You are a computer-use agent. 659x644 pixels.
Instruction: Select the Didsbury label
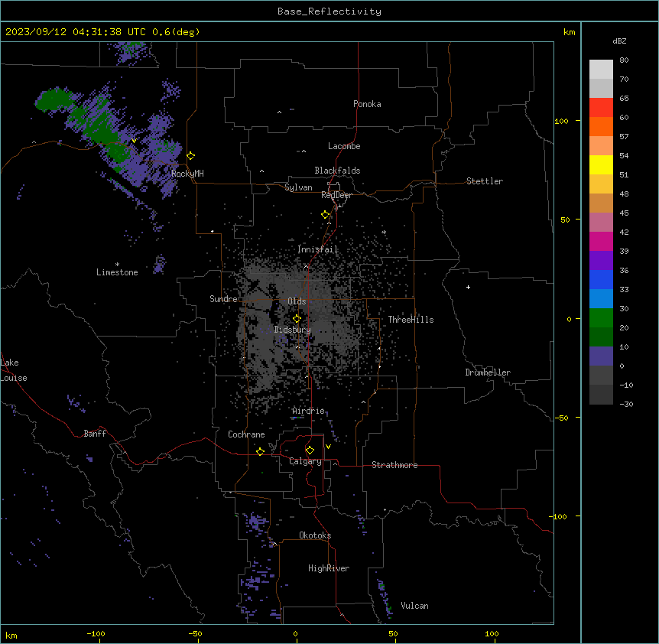click(x=293, y=330)
